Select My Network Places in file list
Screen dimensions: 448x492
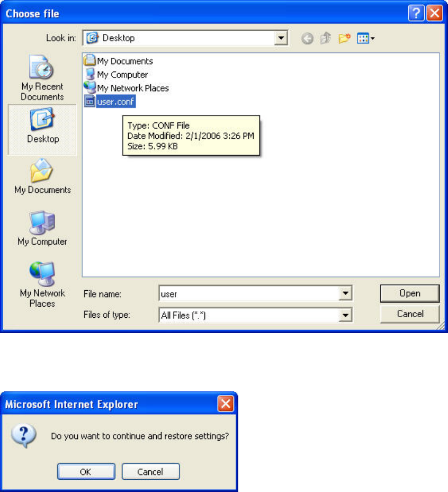click(127, 88)
